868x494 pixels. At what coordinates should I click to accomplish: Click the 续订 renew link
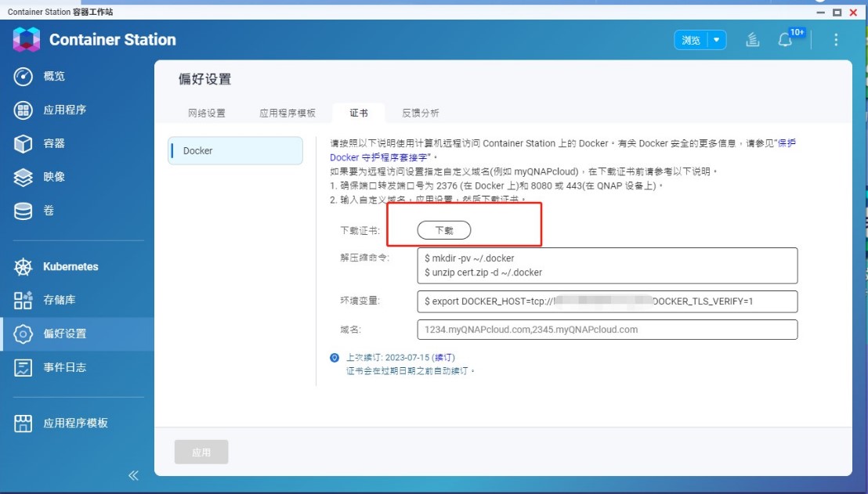[444, 358]
